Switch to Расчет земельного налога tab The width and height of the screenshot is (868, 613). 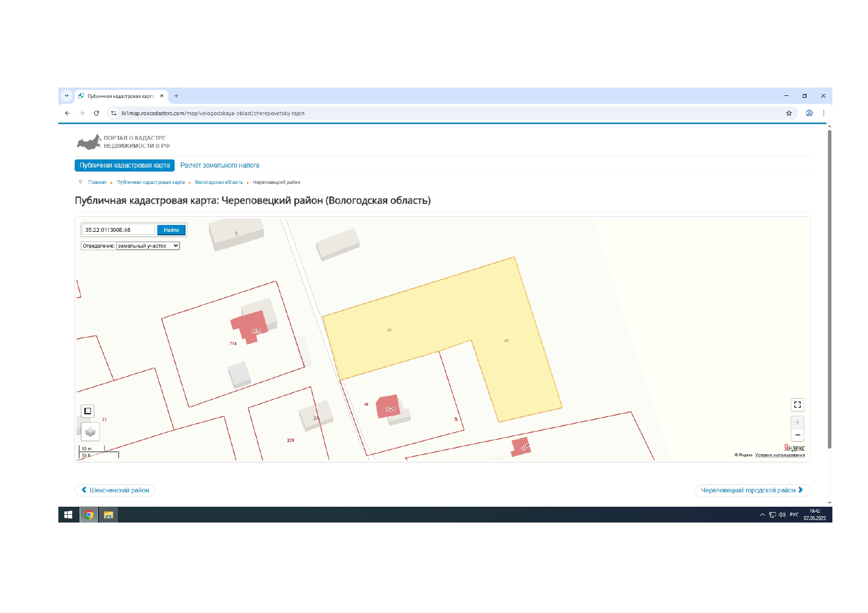click(220, 165)
